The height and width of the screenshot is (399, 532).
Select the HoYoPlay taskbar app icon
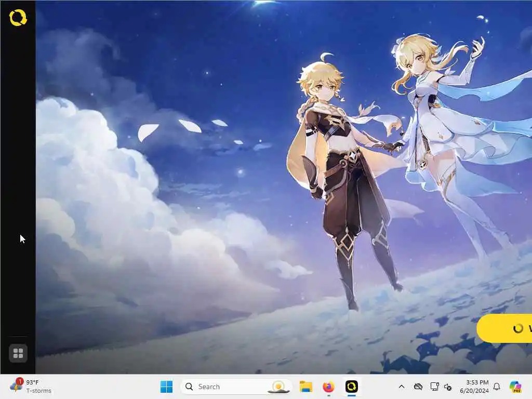pyautogui.click(x=352, y=387)
